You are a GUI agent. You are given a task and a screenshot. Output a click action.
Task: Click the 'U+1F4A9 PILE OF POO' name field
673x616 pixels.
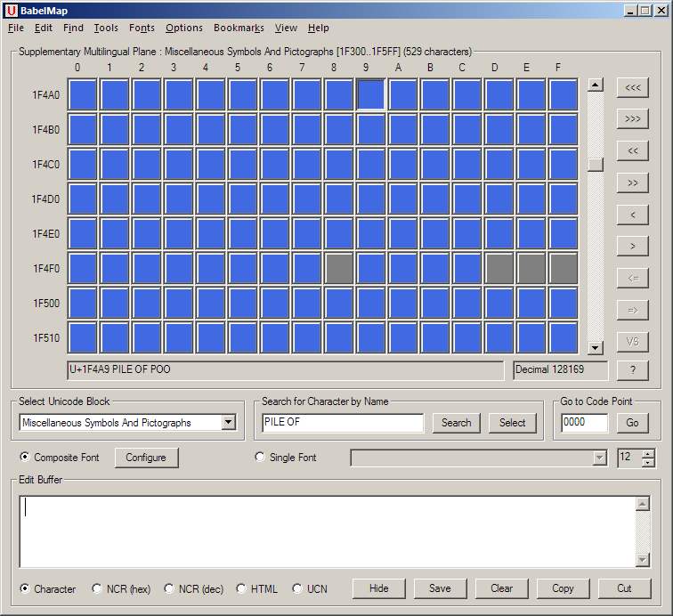[x=286, y=370]
